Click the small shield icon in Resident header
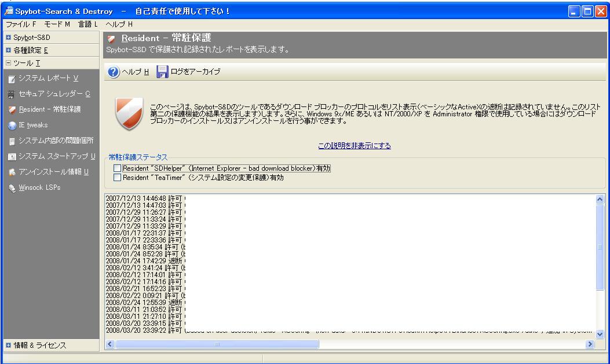 point(112,38)
